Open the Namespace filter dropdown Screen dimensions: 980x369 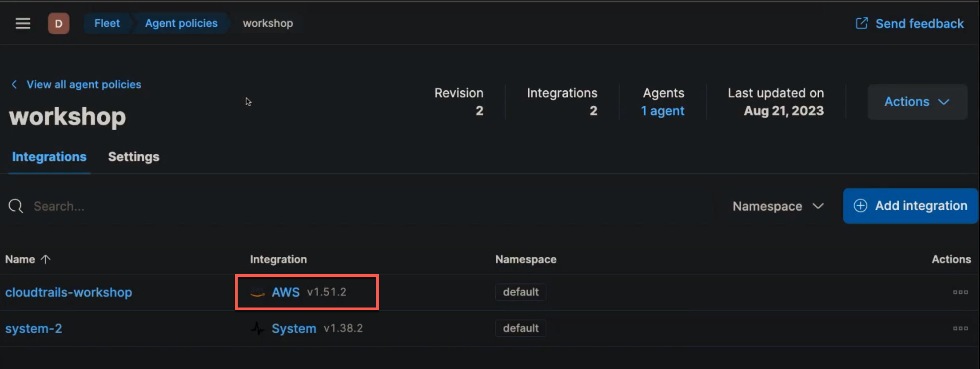pyautogui.click(x=778, y=206)
